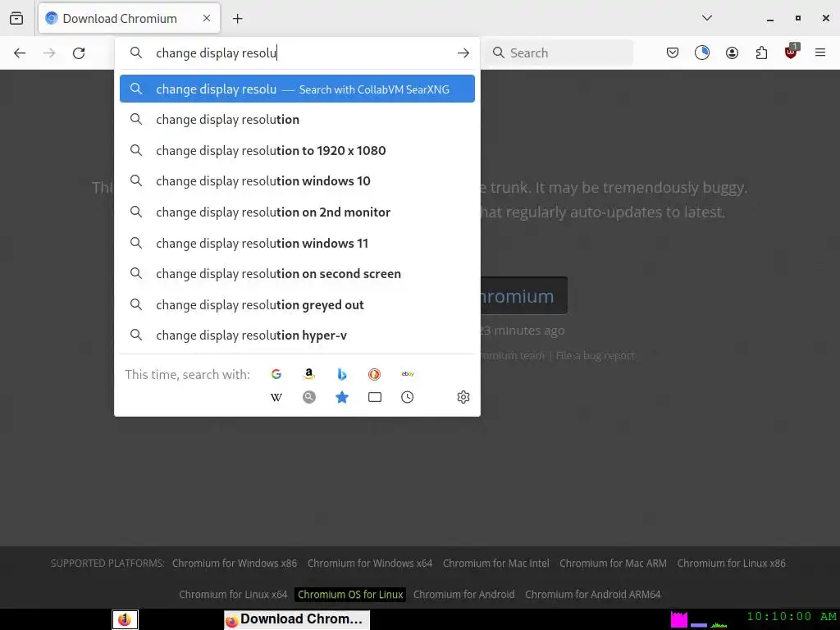Screen dimensions: 840x630
Task: Open Chromium for Windows x86 link
Action: 235,563
